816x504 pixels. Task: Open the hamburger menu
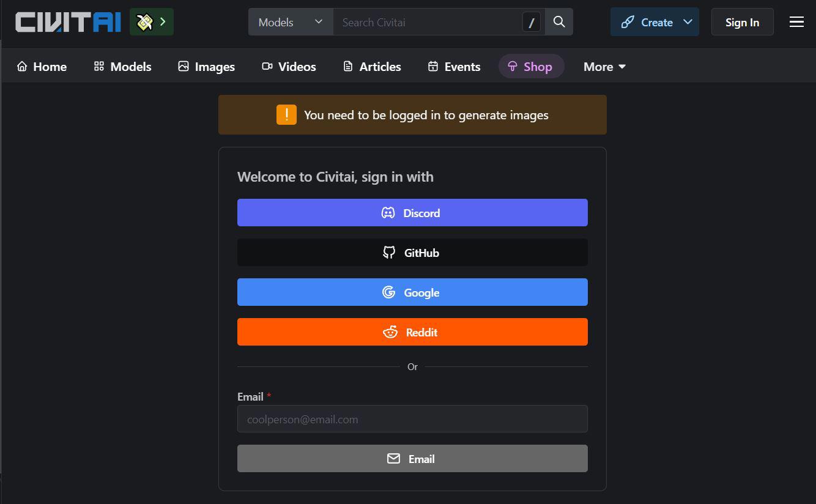(x=796, y=22)
